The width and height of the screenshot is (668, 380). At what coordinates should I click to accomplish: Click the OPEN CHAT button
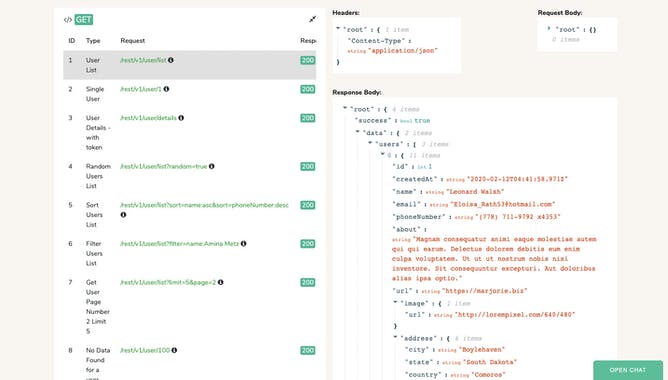(x=628, y=370)
